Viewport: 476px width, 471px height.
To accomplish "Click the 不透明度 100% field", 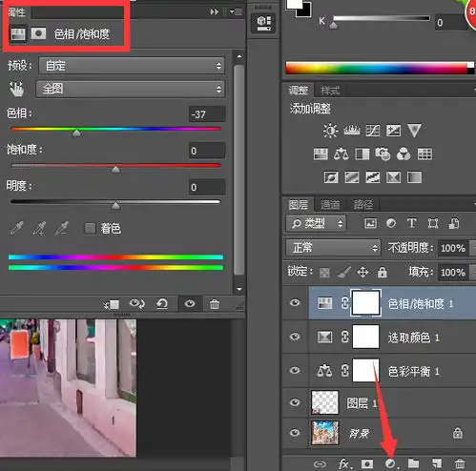I will point(453,248).
